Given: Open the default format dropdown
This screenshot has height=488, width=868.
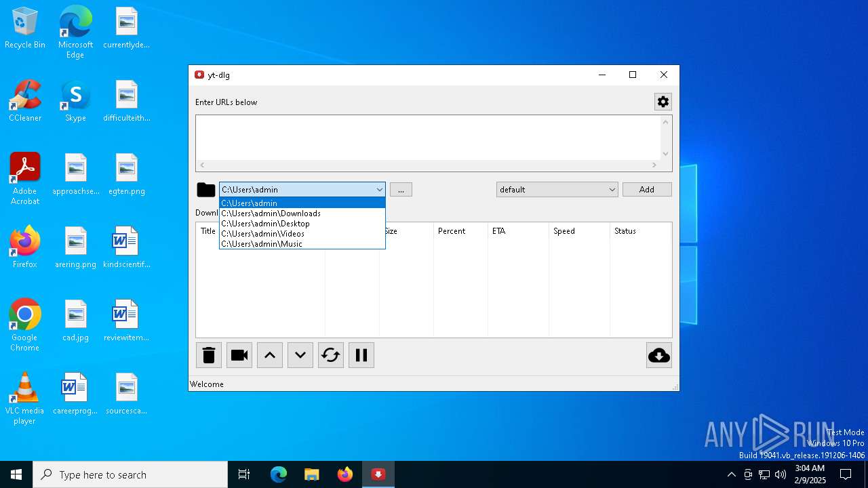Looking at the screenshot, I should point(557,190).
